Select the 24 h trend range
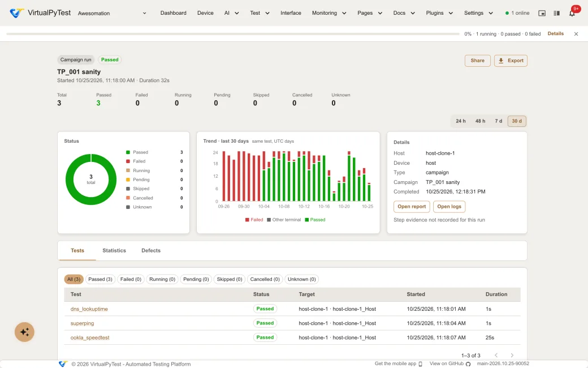Screen dimensions: 588x368 pos(460,121)
